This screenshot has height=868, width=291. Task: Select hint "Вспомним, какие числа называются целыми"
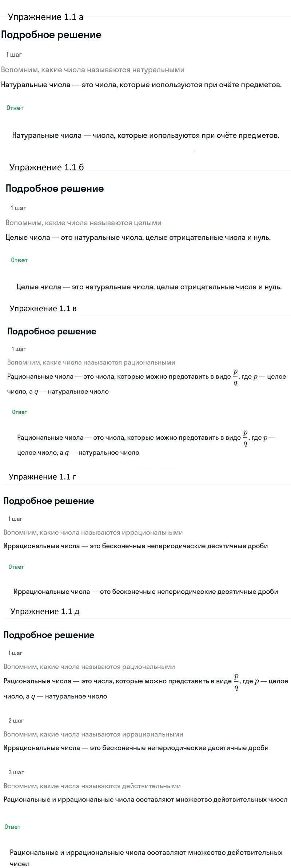click(84, 223)
